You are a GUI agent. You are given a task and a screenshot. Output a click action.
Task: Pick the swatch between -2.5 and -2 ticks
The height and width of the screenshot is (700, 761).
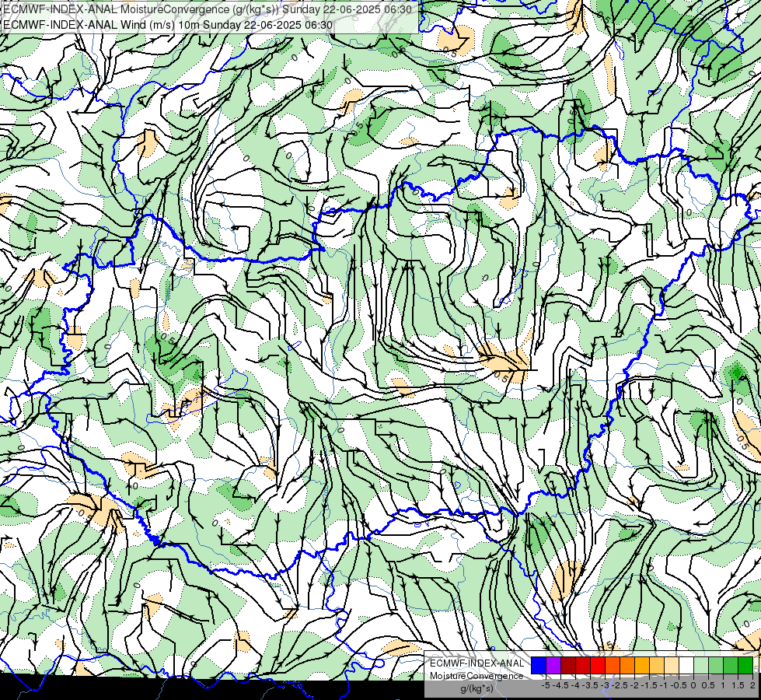pos(627,665)
